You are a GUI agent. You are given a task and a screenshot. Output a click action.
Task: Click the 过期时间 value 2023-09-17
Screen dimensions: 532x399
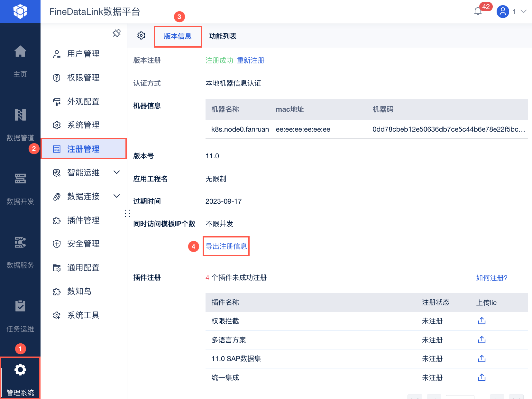(224, 201)
